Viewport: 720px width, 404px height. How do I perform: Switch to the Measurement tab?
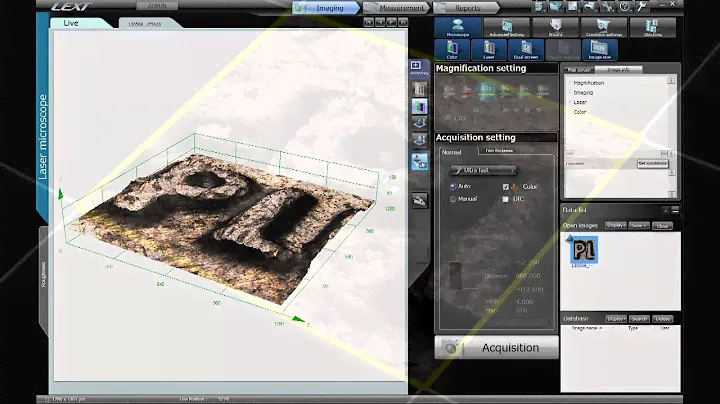392,8
